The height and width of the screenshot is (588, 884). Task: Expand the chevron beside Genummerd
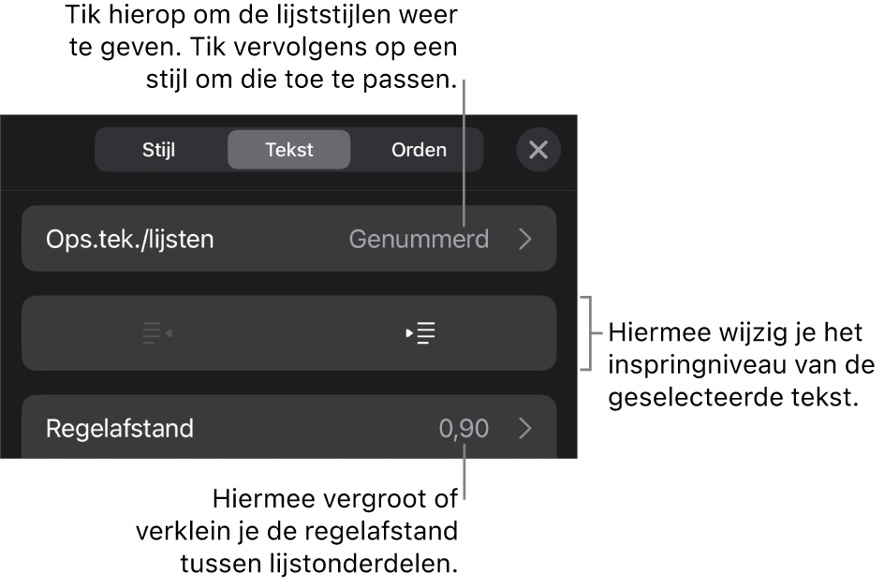pos(525,240)
